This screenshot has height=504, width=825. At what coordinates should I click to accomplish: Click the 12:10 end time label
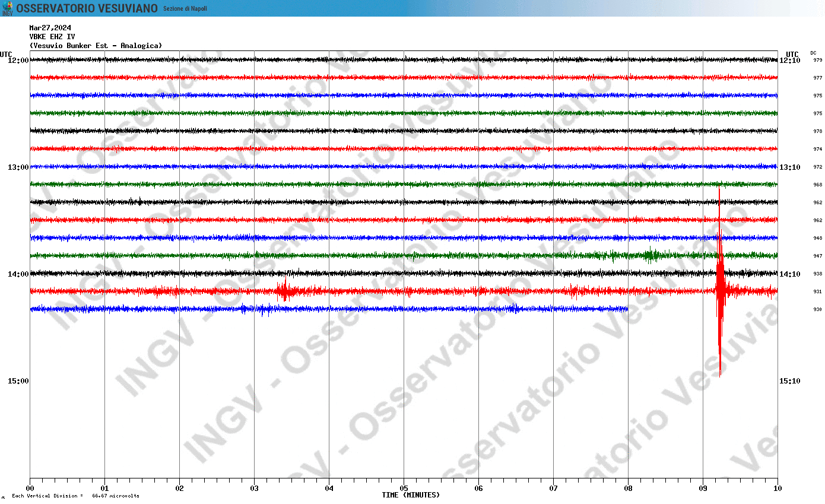[790, 60]
